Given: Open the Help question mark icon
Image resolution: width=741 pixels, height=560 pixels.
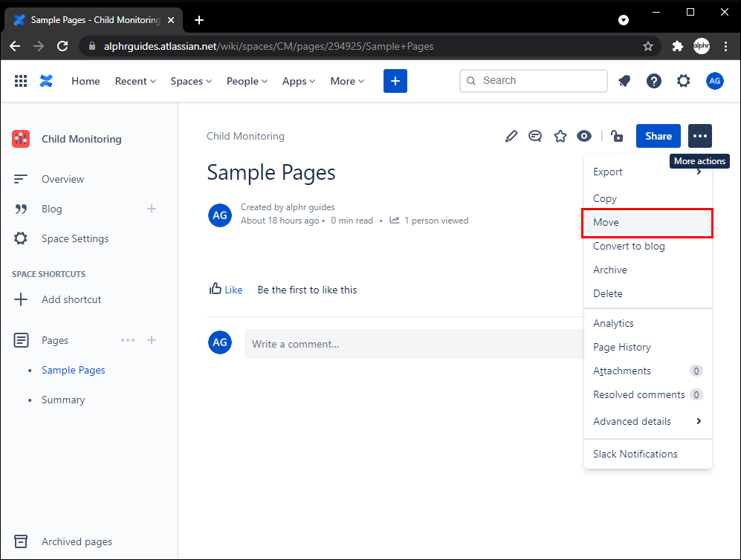Looking at the screenshot, I should pyautogui.click(x=654, y=81).
